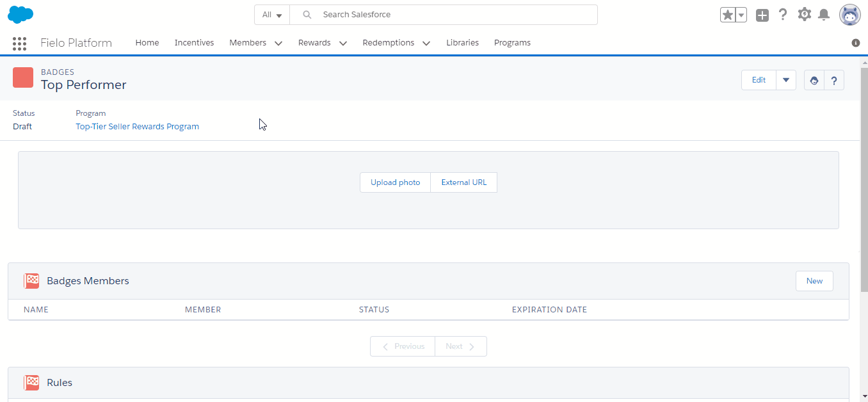Click the EXPIRATION DATE column header
The height and width of the screenshot is (402, 868).
click(549, 310)
